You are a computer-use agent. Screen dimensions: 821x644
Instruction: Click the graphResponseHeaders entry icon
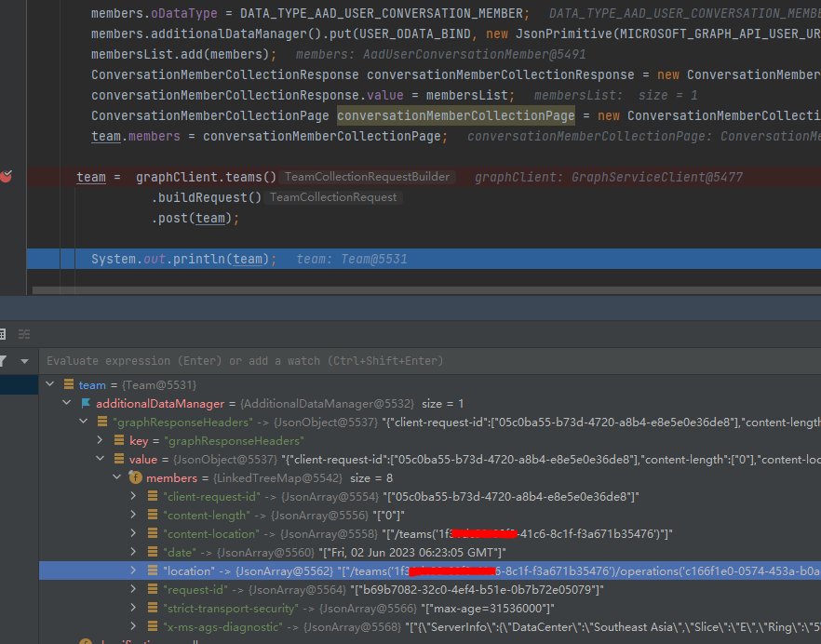click(x=102, y=422)
